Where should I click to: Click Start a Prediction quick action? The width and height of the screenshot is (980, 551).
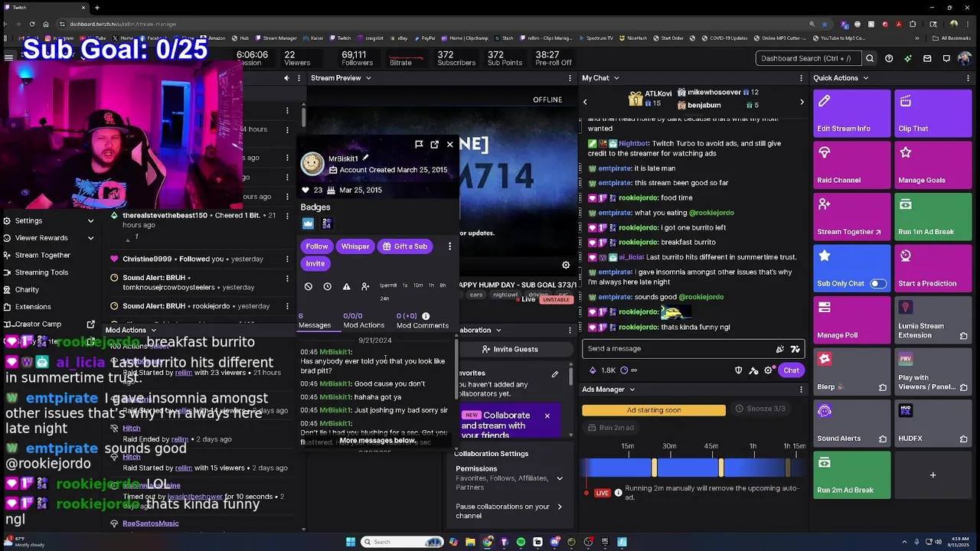(x=933, y=269)
